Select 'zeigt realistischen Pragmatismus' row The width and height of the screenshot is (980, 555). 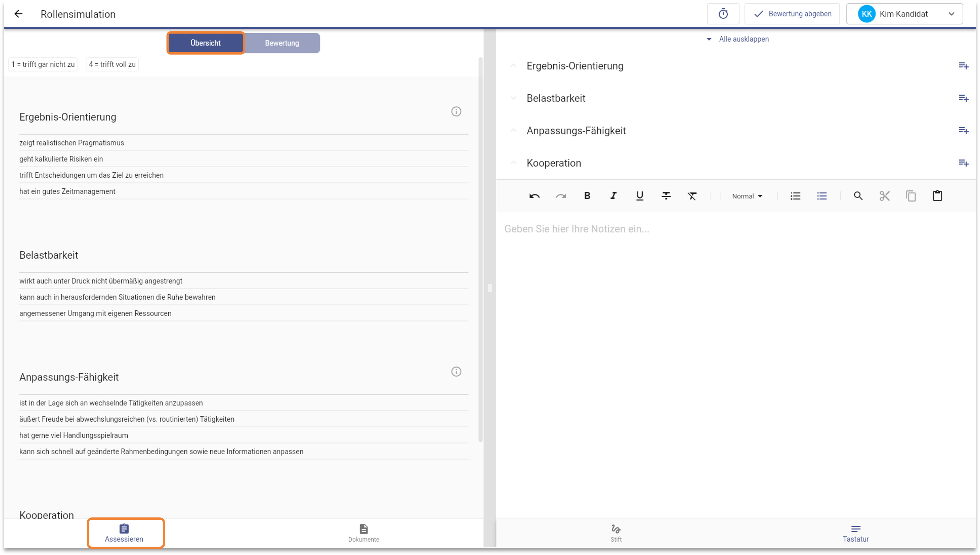(x=244, y=143)
